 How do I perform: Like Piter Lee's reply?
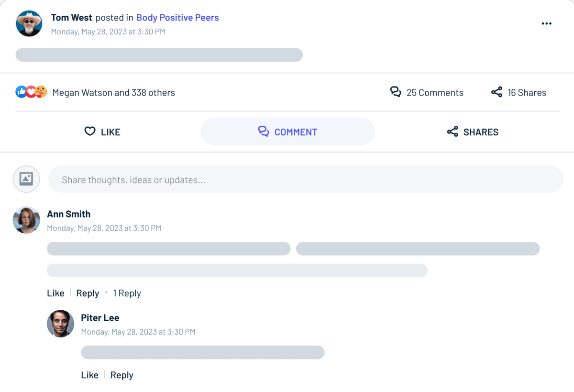point(89,375)
